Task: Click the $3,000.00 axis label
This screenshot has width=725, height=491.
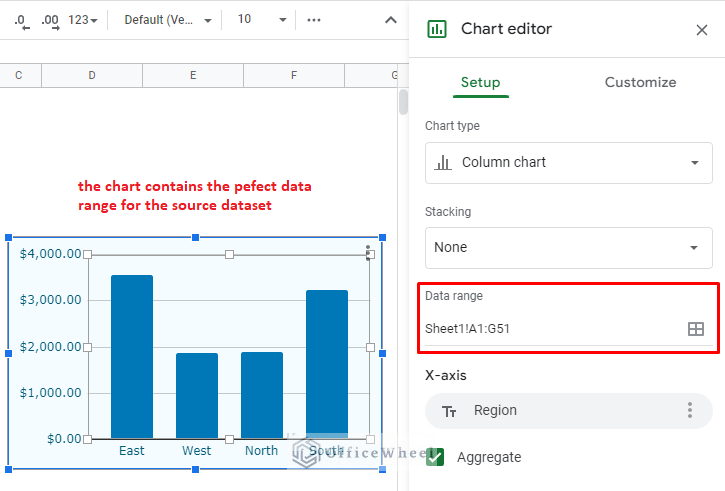Action: pyautogui.click(x=50, y=300)
